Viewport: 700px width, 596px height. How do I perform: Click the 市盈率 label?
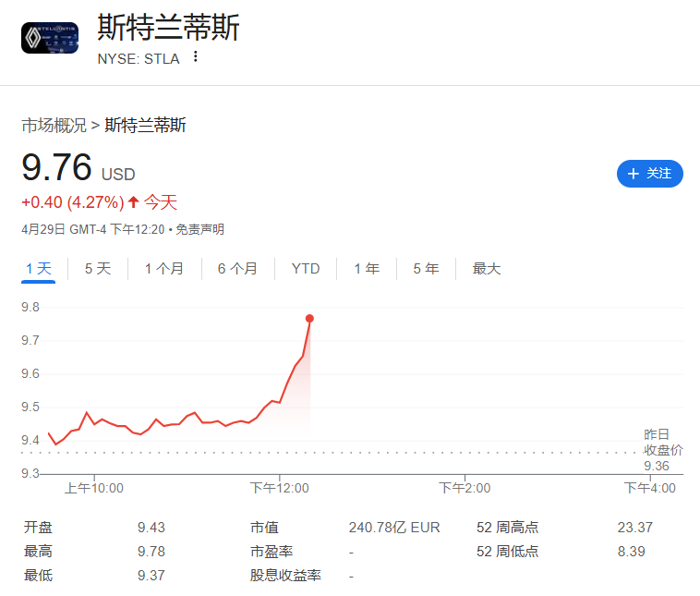[272, 552]
